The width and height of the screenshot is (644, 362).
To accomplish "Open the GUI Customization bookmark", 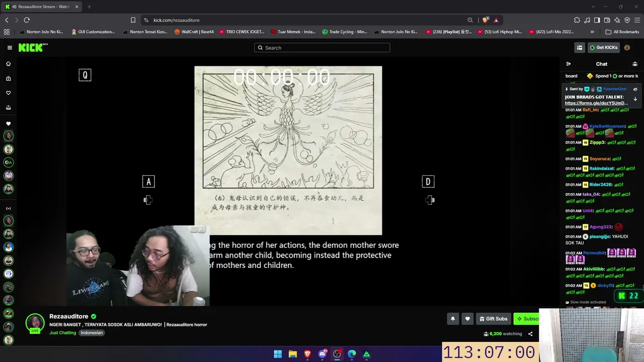I will pyautogui.click(x=93, y=32).
